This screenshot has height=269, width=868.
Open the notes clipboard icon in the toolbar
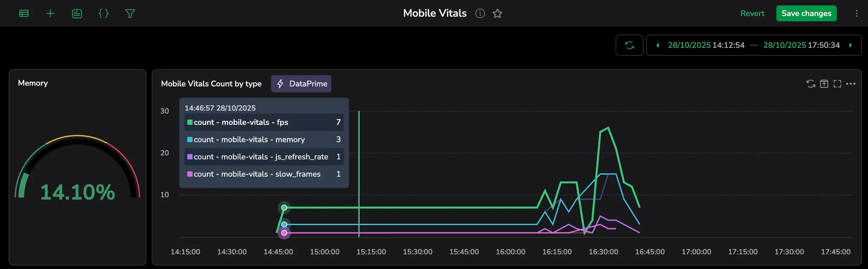coord(77,14)
